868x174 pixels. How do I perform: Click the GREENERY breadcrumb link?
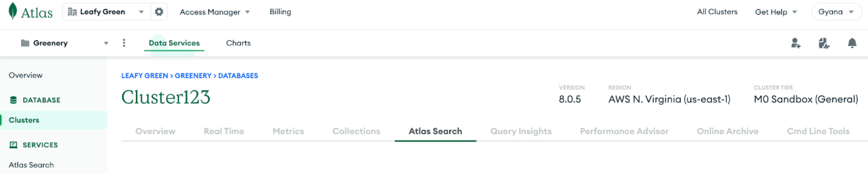point(193,76)
